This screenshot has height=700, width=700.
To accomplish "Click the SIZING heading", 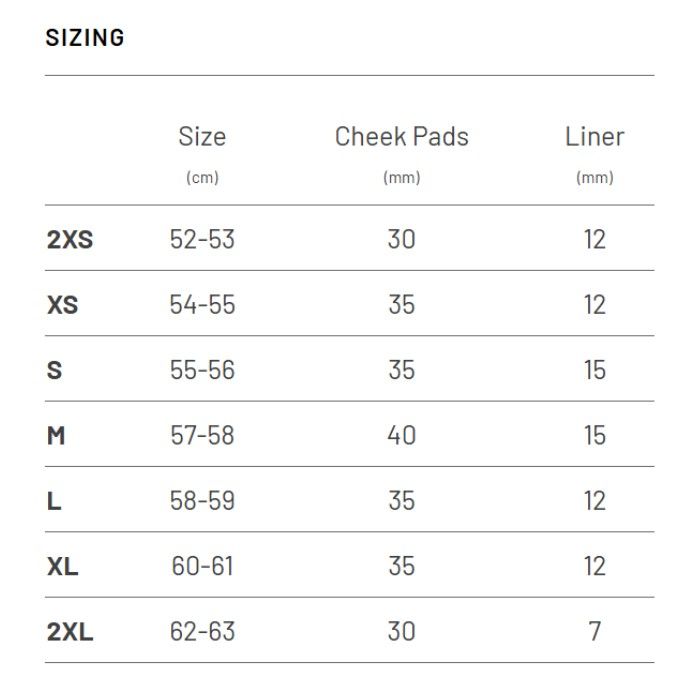I will click(x=85, y=38).
